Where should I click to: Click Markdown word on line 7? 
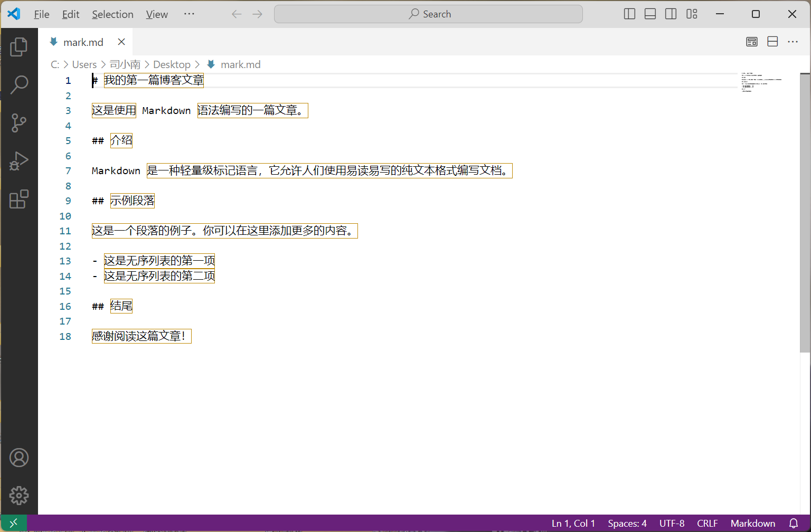tap(116, 170)
